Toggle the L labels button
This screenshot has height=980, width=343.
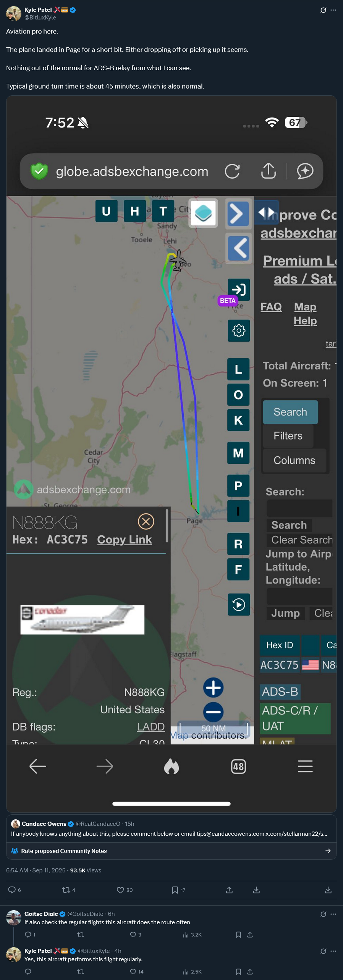pyautogui.click(x=238, y=369)
